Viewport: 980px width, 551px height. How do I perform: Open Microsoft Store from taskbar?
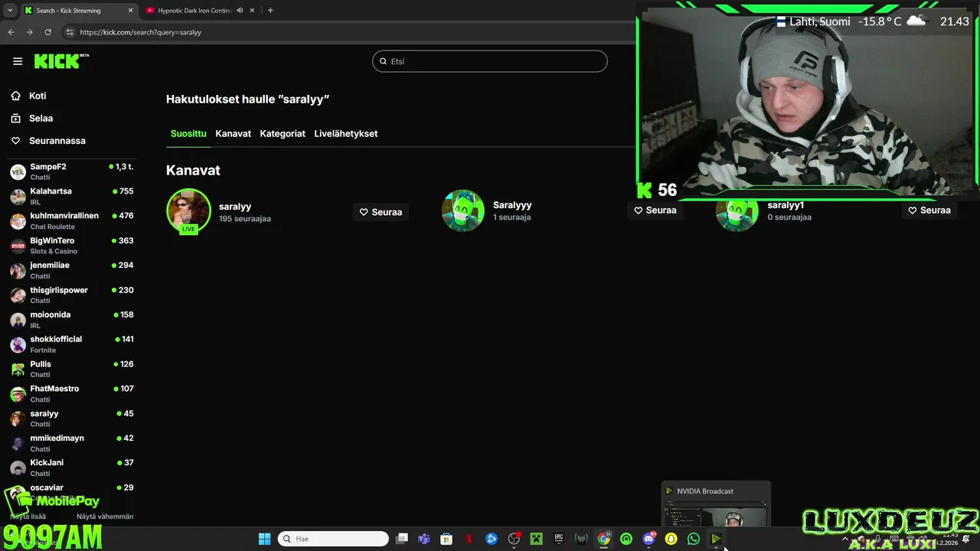pos(446,539)
